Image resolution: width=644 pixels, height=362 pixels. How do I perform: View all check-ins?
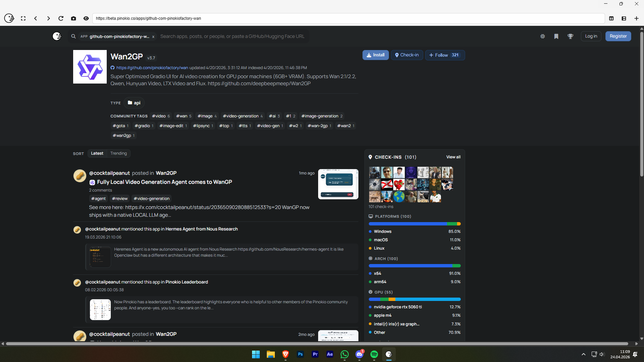[x=453, y=157]
